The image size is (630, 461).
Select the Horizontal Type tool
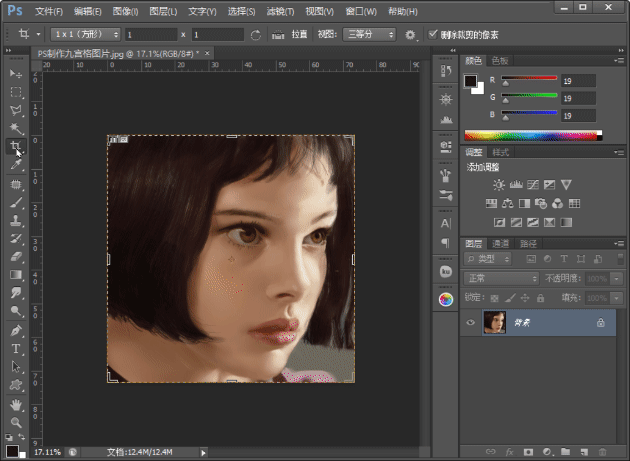click(x=16, y=348)
